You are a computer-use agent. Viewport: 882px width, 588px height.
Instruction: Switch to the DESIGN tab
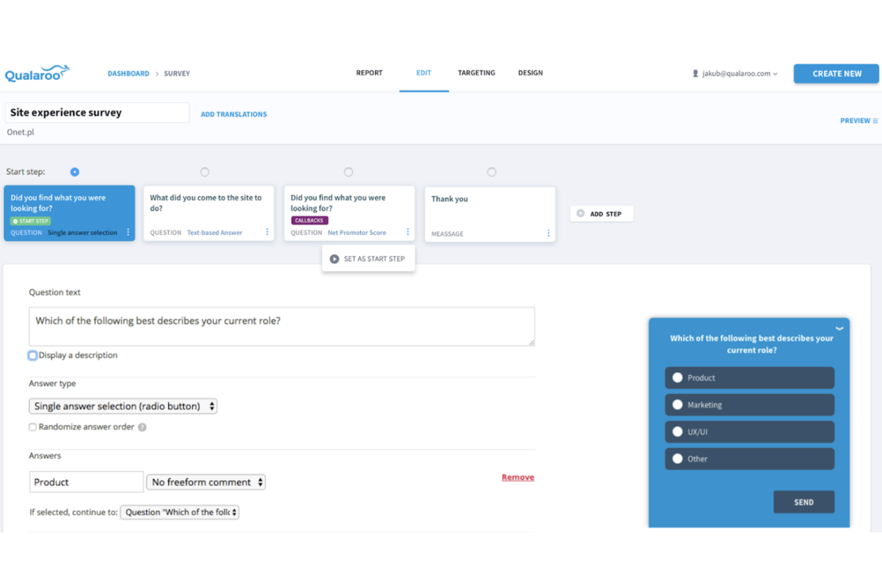tap(530, 73)
